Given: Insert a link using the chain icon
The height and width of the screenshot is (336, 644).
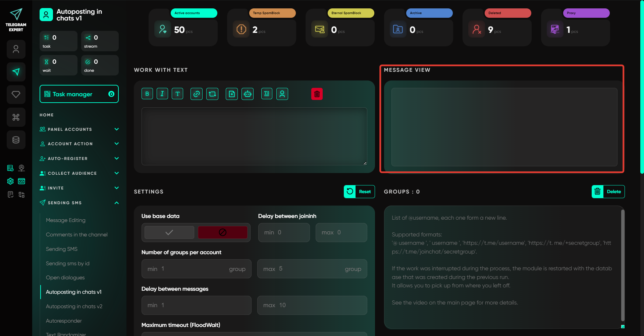Looking at the screenshot, I should pos(197,94).
